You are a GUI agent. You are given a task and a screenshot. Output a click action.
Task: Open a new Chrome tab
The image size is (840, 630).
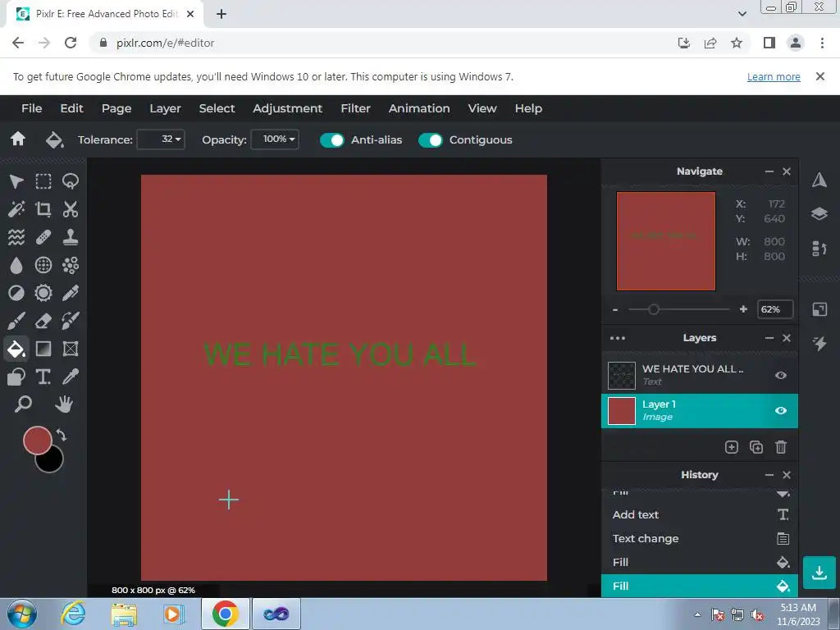pyautogui.click(x=221, y=14)
